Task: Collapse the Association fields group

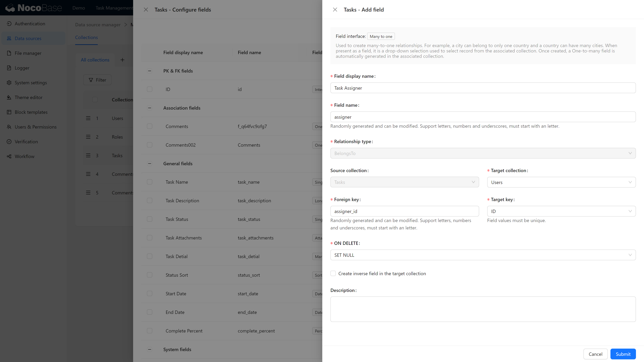Action: coord(149,108)
